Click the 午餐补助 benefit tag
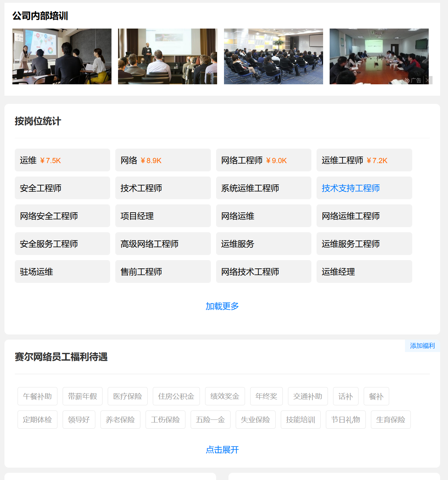The width and height of the screenshot is (448, 480). pos(38,396)
